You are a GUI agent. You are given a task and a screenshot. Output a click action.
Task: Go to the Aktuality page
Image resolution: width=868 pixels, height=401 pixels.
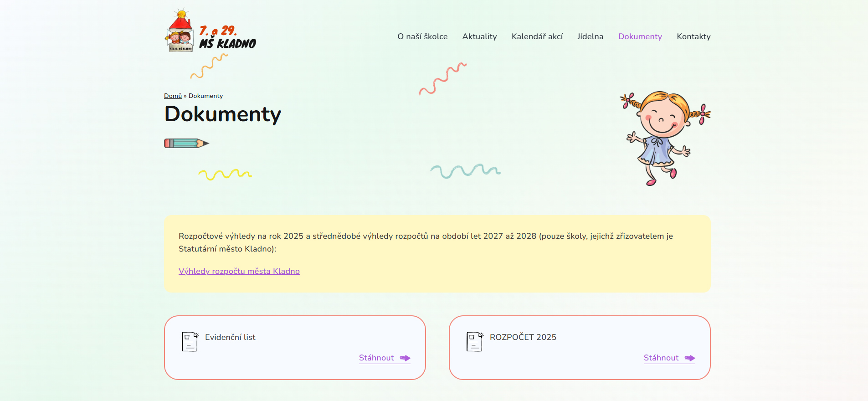pyautogui.click(x=479, y=36)
